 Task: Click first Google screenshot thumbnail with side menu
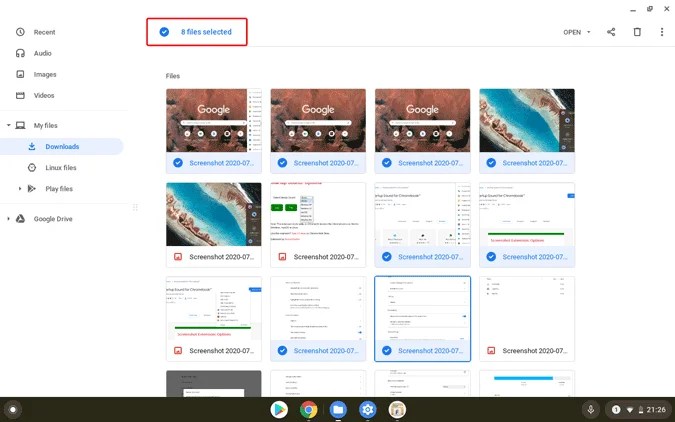214,120
